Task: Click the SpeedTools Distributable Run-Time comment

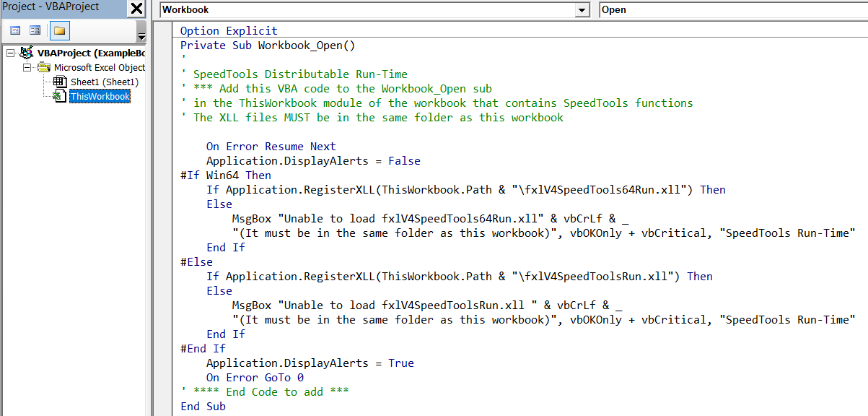Action: coord(294,74)
